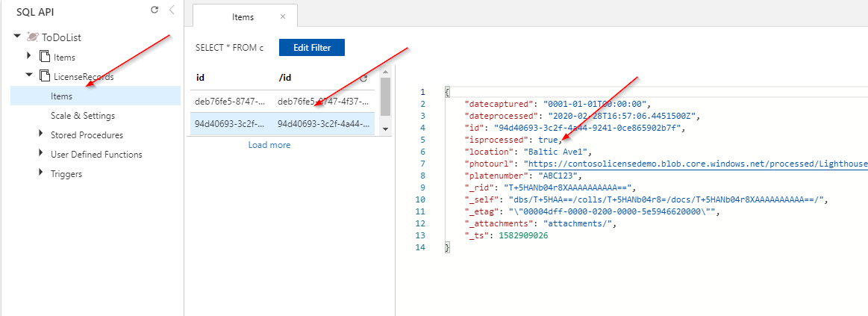Open Scale & Settings under LicenseRecords

point(83,116)
